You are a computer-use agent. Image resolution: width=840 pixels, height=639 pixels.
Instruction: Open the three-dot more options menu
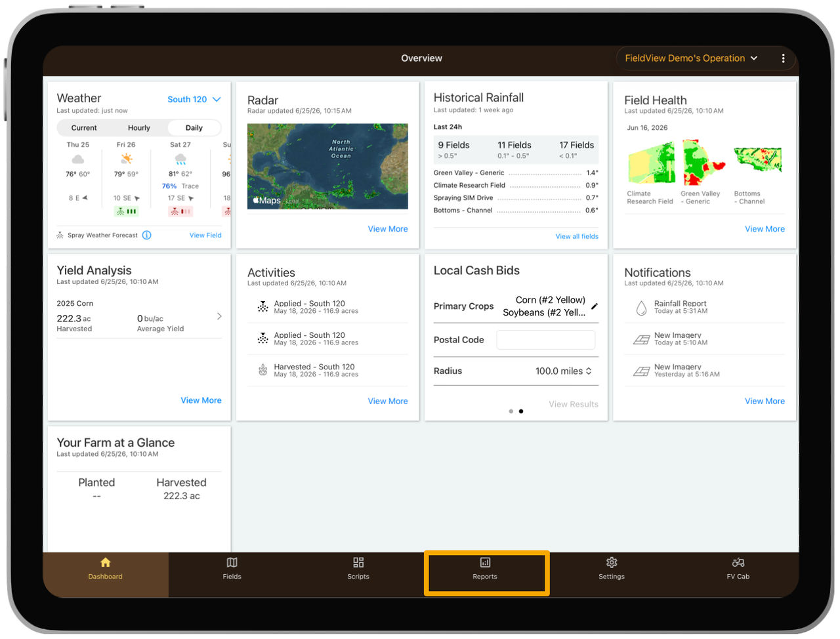click(783, 58)
